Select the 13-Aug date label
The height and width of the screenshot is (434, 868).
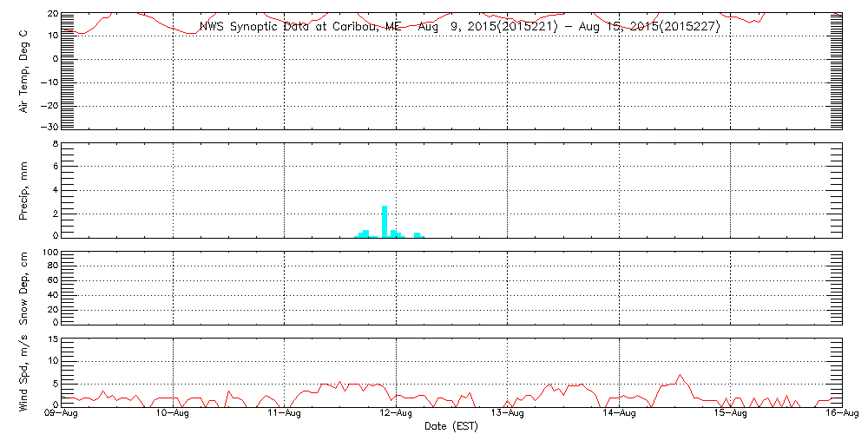pyautogui.click(x=508, y=414)
